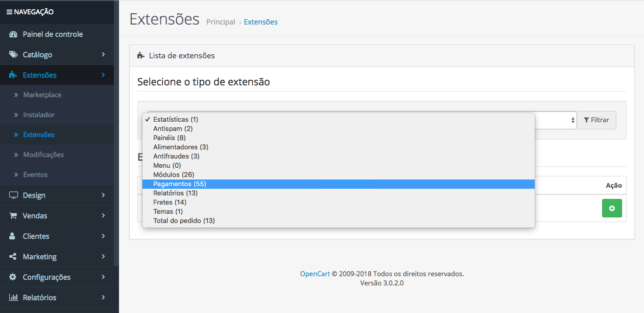
Task: Click the monitor icon beside Design
Action: [13, 195]
